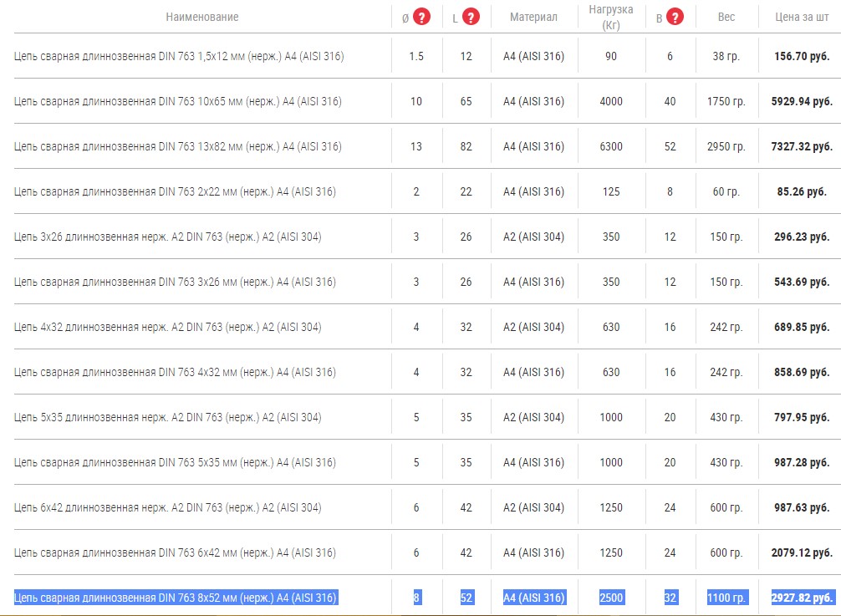
Task: Open the DIN 763 4x32 mm A4 chain
Action: [175, 372]
